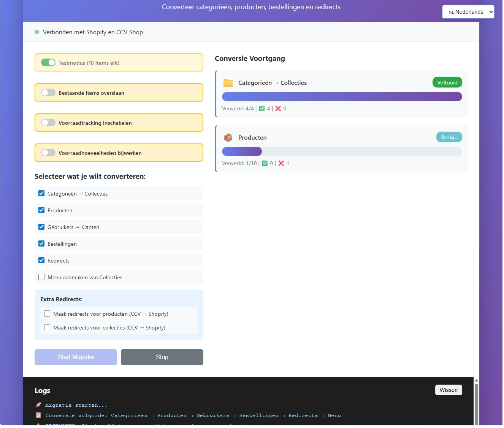Screen dimensions: 504x428
Task: Enable redirects voor producten checkbox
Action: [x=47, y=314]
